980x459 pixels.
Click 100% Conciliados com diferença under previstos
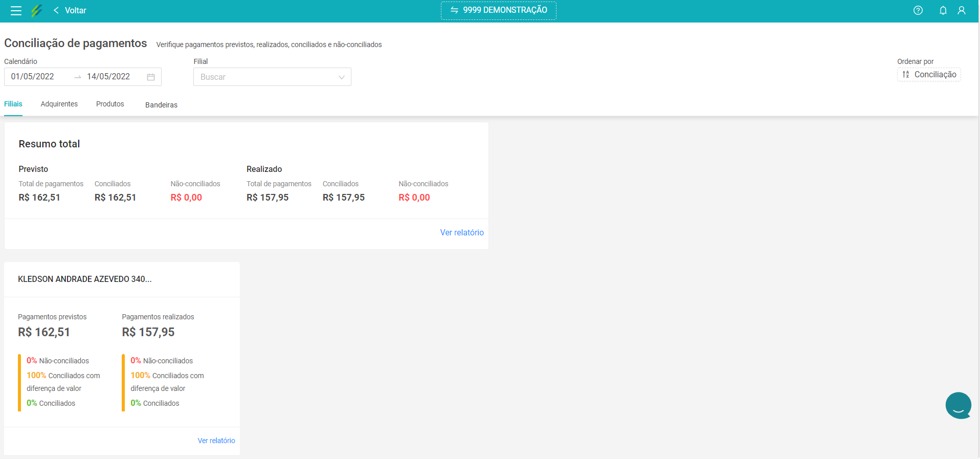pyautogui.click(x=63, y=382)
